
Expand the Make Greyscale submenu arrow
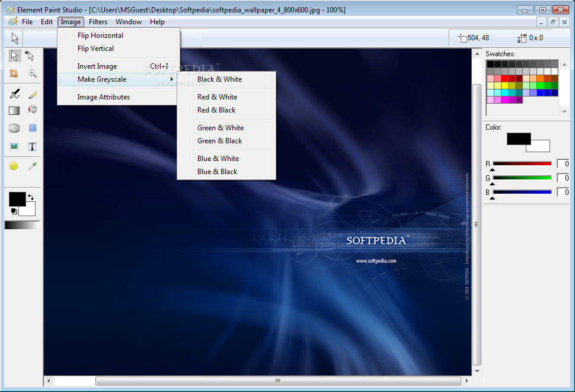[172, 79]
